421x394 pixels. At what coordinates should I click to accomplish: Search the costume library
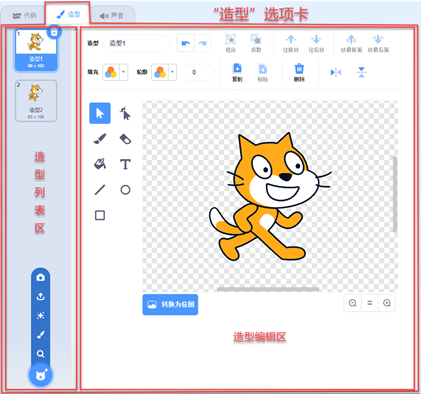point(41,354)
